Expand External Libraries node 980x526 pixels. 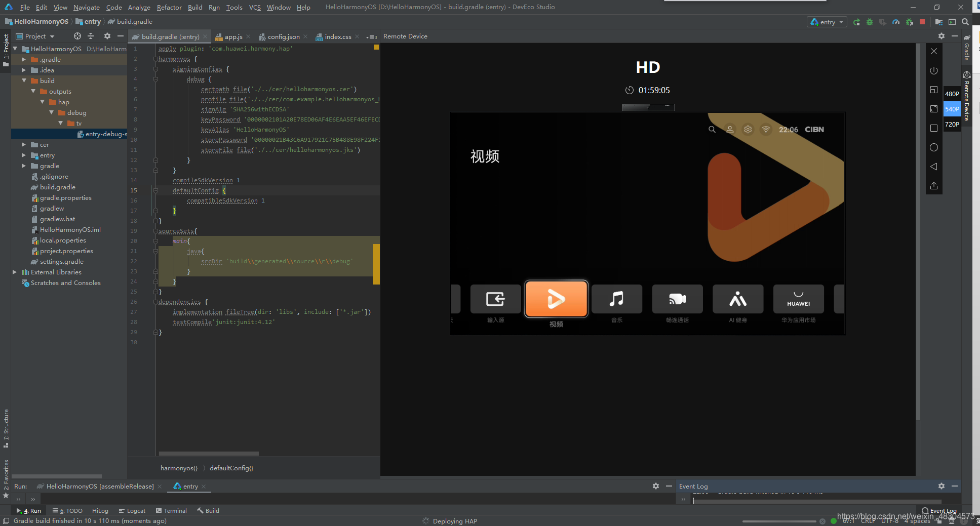click(14, 272)
